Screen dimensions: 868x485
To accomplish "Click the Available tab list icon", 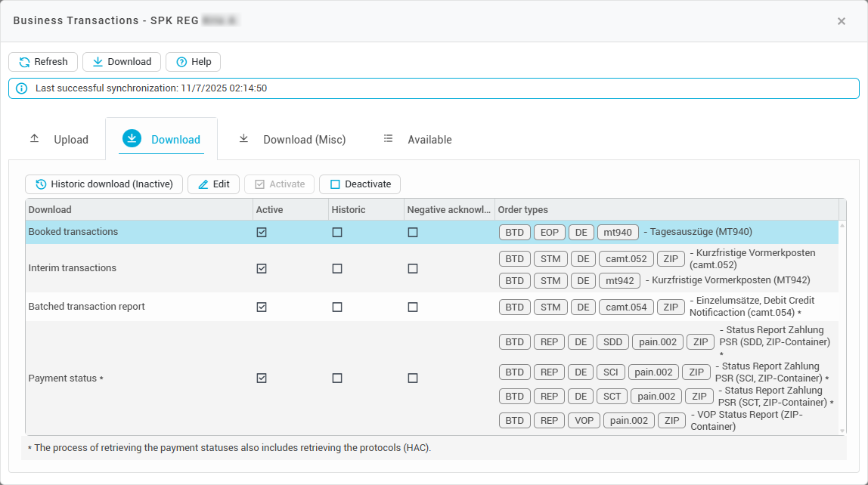I will point(389,139).
